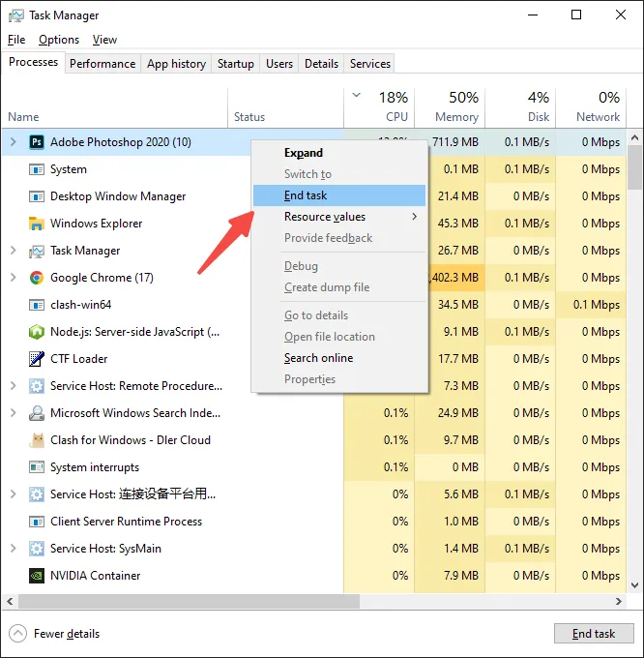Screen dimensions: 644x658
Task: Click the Fewer details link
Action: point(67,634)
